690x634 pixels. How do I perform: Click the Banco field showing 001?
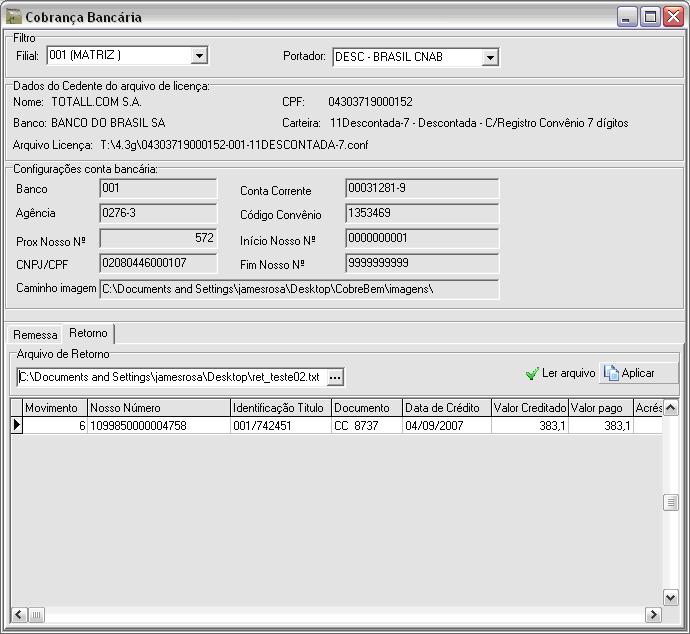click(x=158, y=188)
